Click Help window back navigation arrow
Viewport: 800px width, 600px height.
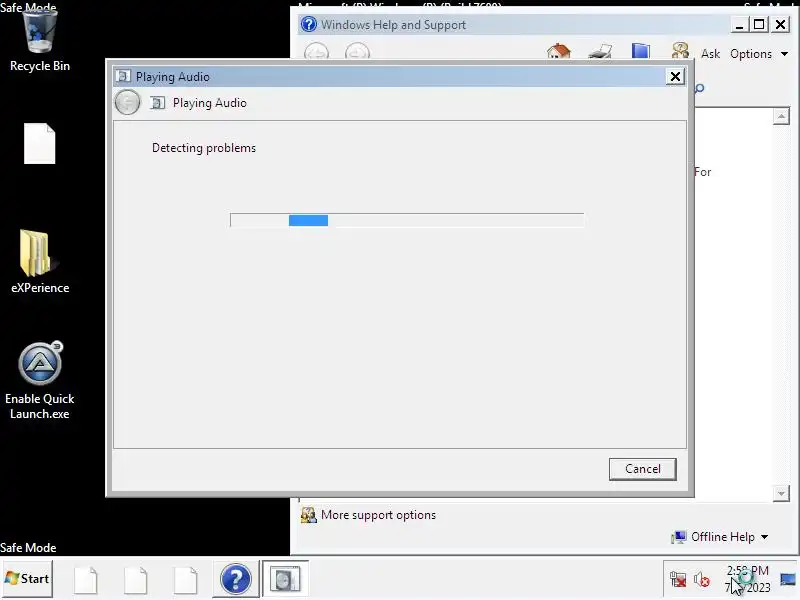click(x=316, y=52)
